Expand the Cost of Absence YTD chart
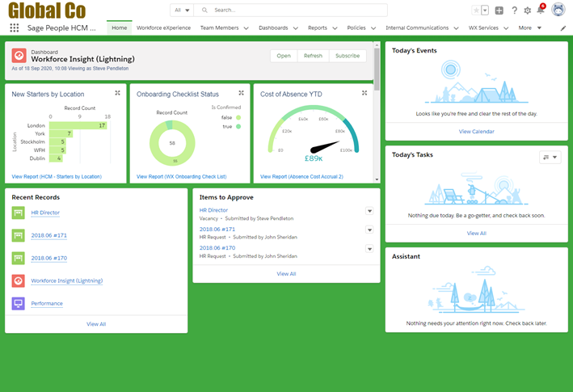This screenshot has height=392, width=573. pyautogui.click(x=364, y=94)
